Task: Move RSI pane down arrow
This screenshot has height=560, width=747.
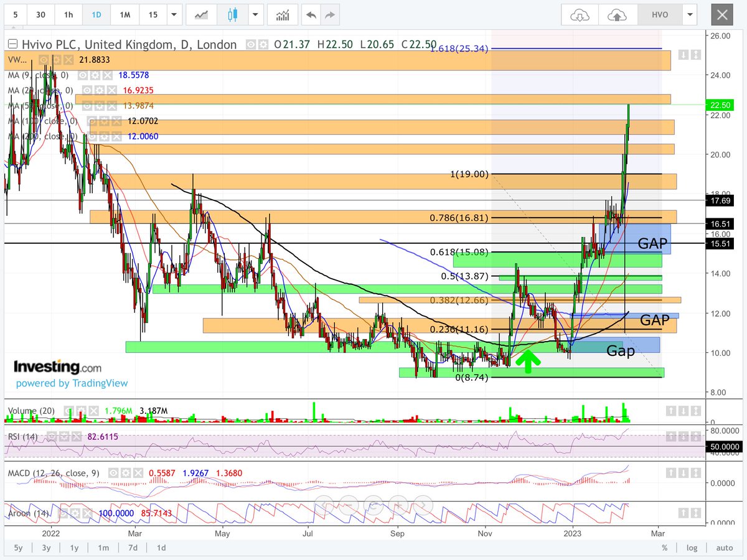Action: pyautogui.click(x=684, y=436)
